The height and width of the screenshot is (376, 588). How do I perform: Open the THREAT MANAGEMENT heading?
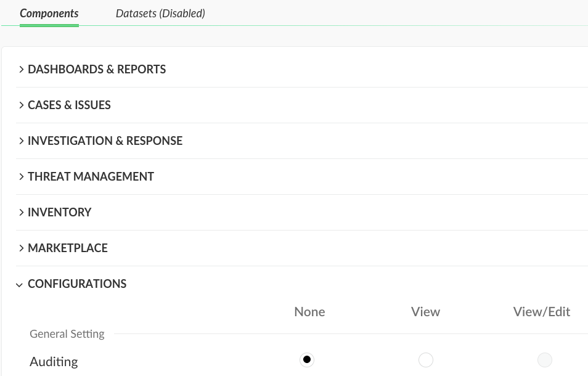91,177
